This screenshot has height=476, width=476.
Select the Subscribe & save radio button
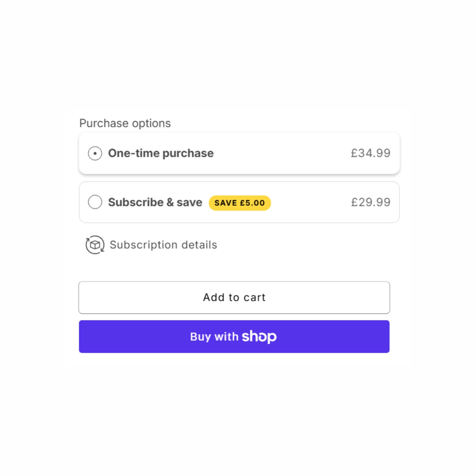click(x=95, y=202)
